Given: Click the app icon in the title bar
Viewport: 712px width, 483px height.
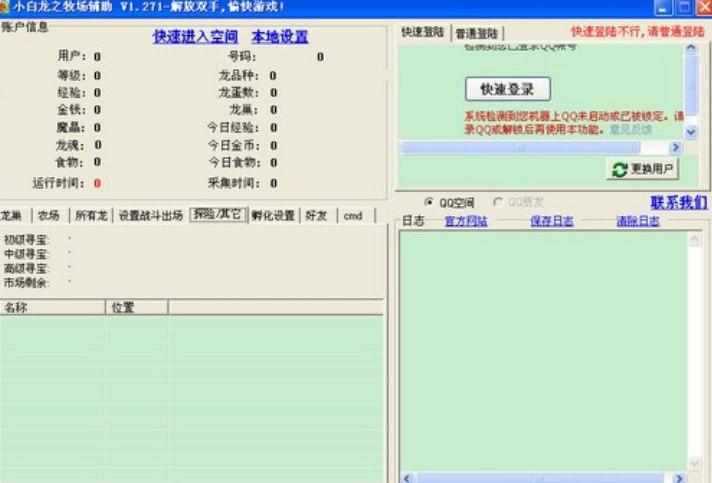Looking at the screenshot, I should click(6, 7).
